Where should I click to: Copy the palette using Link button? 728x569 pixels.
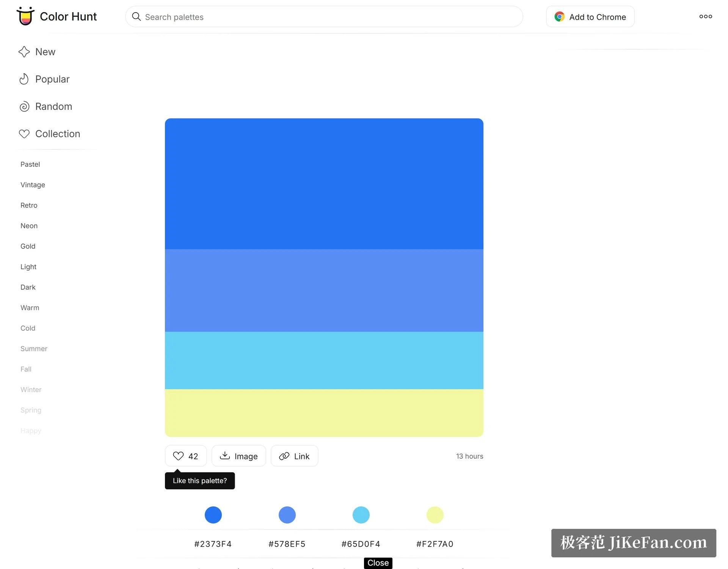(294, 456)
